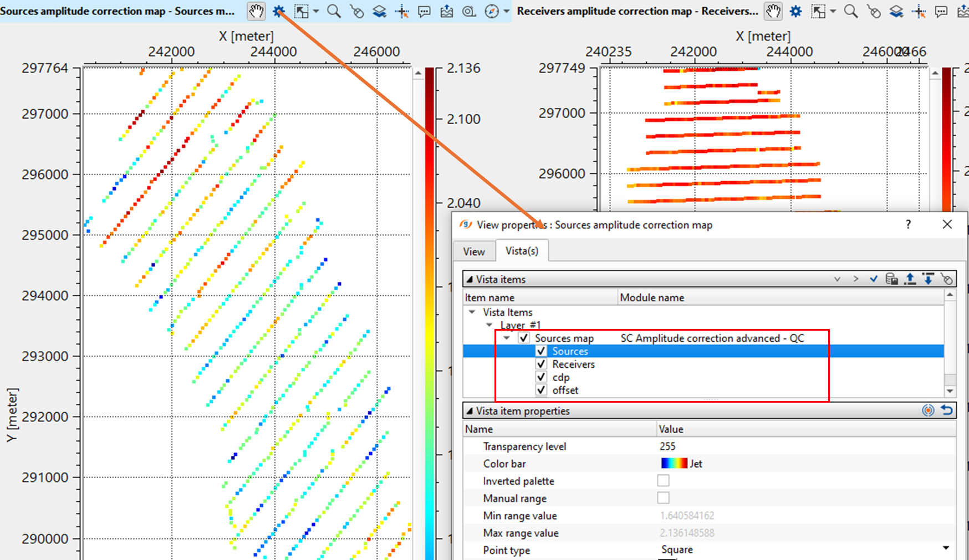Activate the crosshair picking tool in Sources map
The image size is (969, 560).
tap(402, 11)
